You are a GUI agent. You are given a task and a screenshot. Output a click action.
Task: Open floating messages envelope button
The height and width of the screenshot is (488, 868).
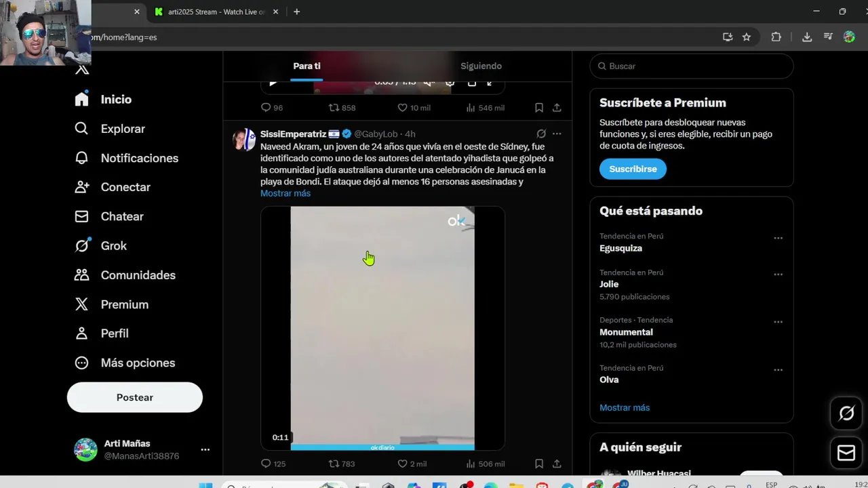tap(846, 453)
